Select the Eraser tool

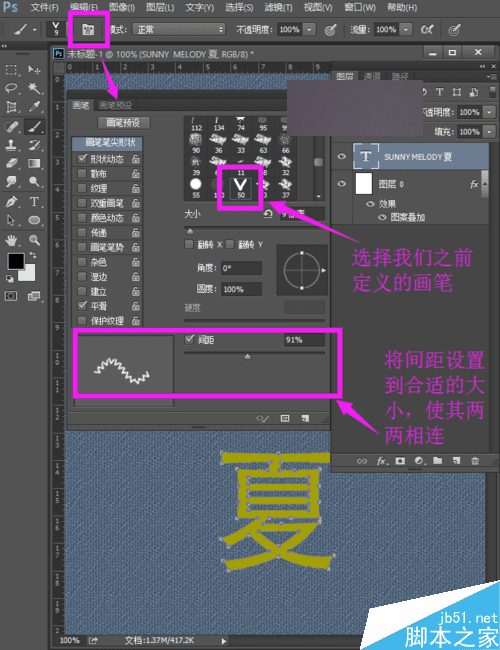point(11,163)
